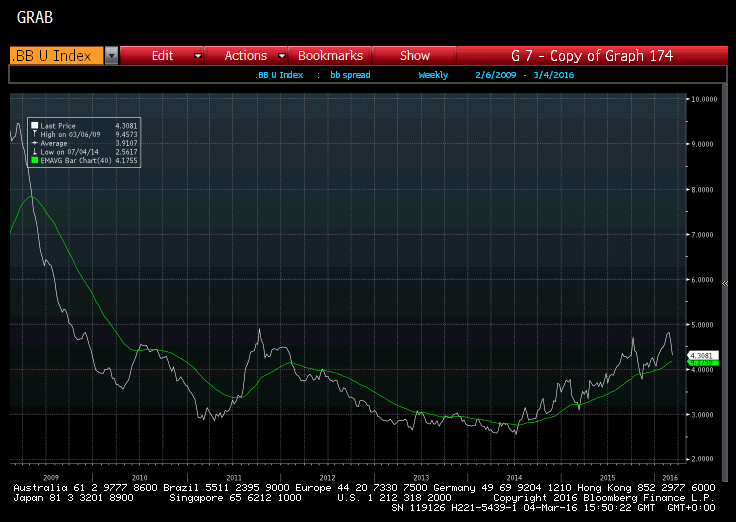Viewport: 736px width, 522px height.
Task: Click the Low on 07/04/14 legend icon
Action: point(35,150)
